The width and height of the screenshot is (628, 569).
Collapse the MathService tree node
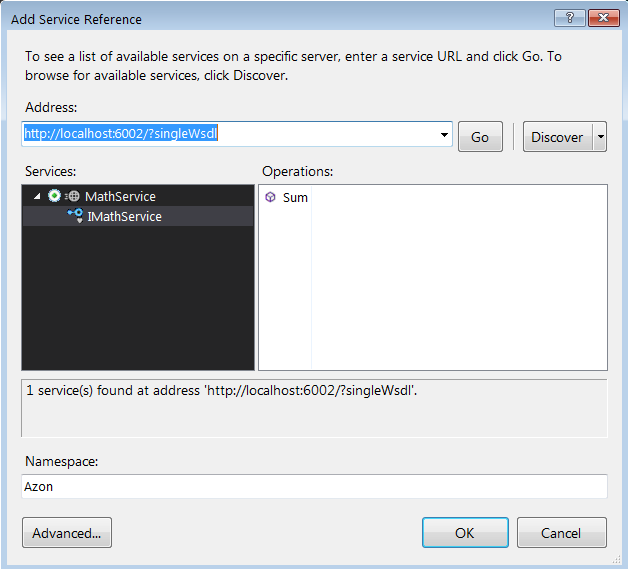37,196
